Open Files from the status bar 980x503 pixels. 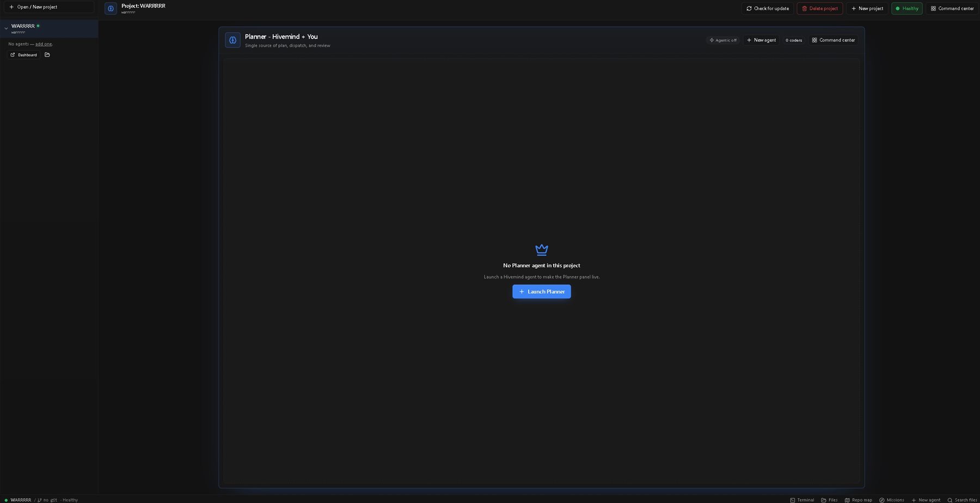pyautogui.click(x=829, y=500)
